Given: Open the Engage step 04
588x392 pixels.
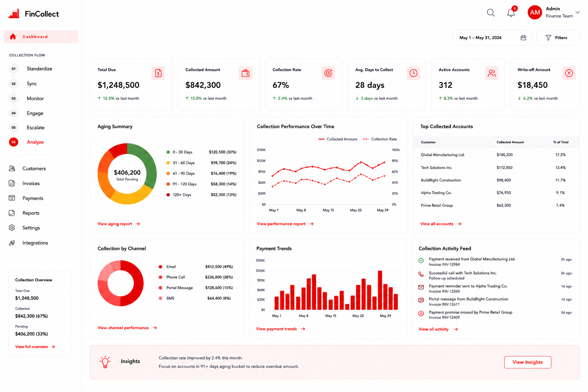Looking at the screenshot, I should pos(26,113).
